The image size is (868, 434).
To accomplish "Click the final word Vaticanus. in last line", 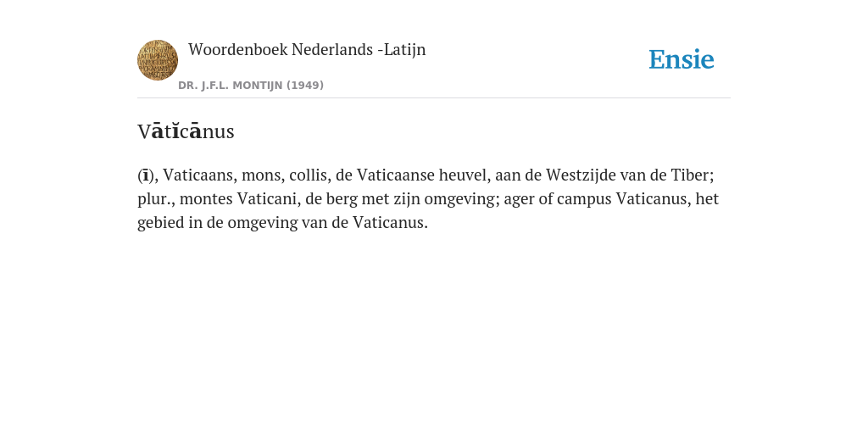I will (x=390, y=222).
